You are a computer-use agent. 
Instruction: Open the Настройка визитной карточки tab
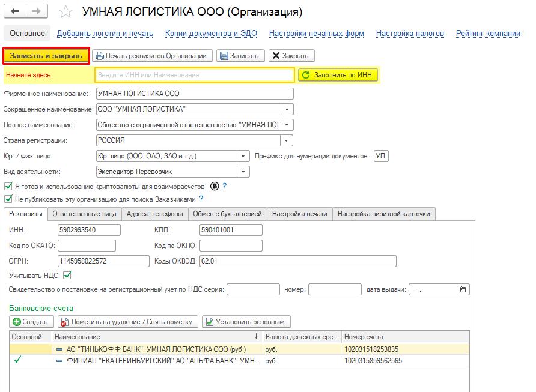(383, 214)
